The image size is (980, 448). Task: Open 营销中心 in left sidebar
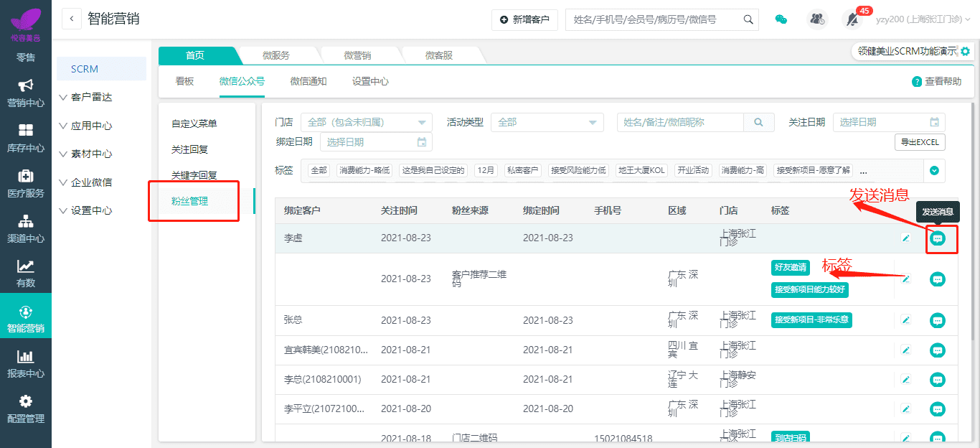click(x=26, y=93)
